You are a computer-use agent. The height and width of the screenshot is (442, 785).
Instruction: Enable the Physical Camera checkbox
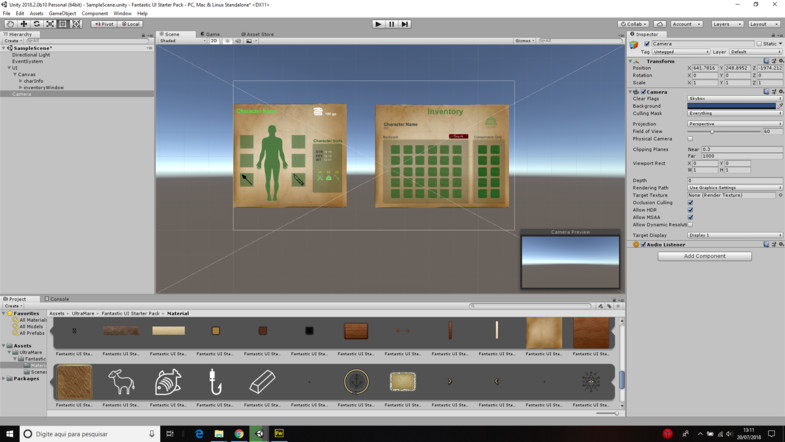[x=690, y=139]
